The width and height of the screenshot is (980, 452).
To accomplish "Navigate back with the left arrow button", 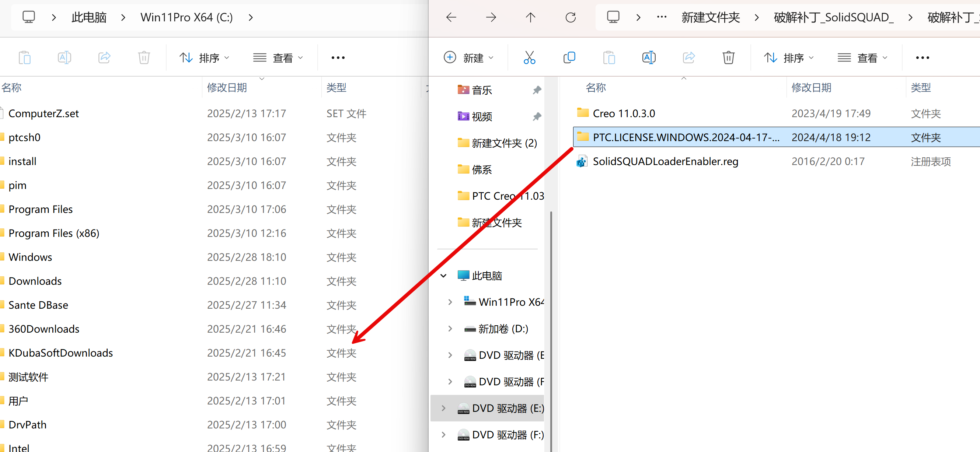I will pyautogui.click(x=451, y=17).
